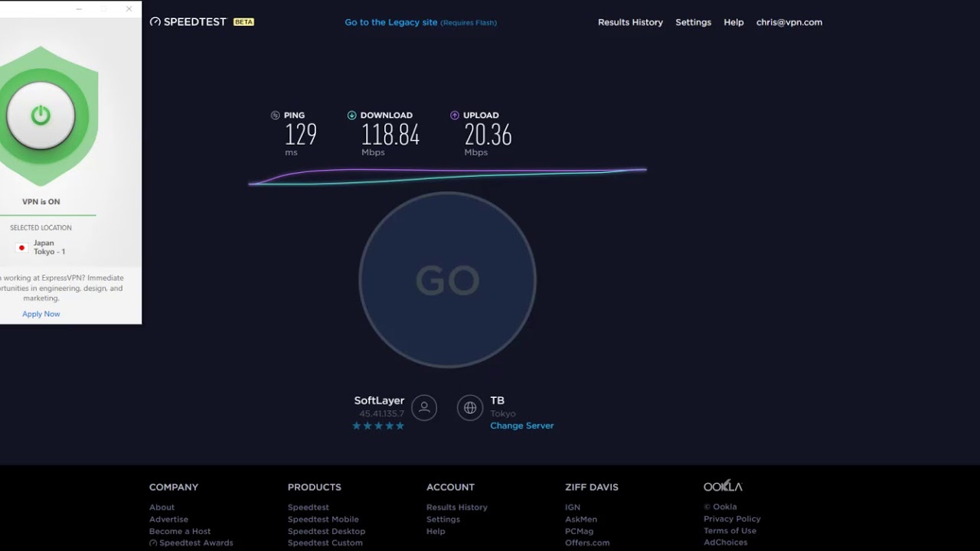Open the Speedtest footer link under Products
This screenshot has height=551, width=980.
(x=309, y=507)
